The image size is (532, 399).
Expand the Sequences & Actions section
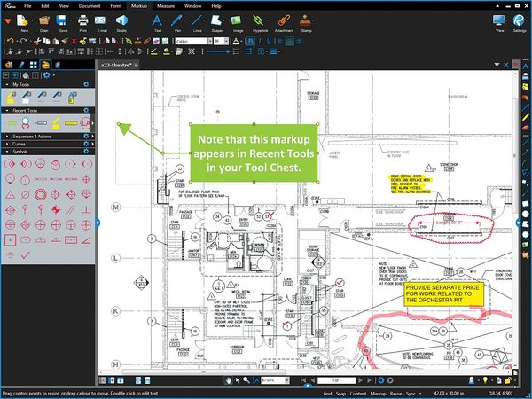coord(6,137)
